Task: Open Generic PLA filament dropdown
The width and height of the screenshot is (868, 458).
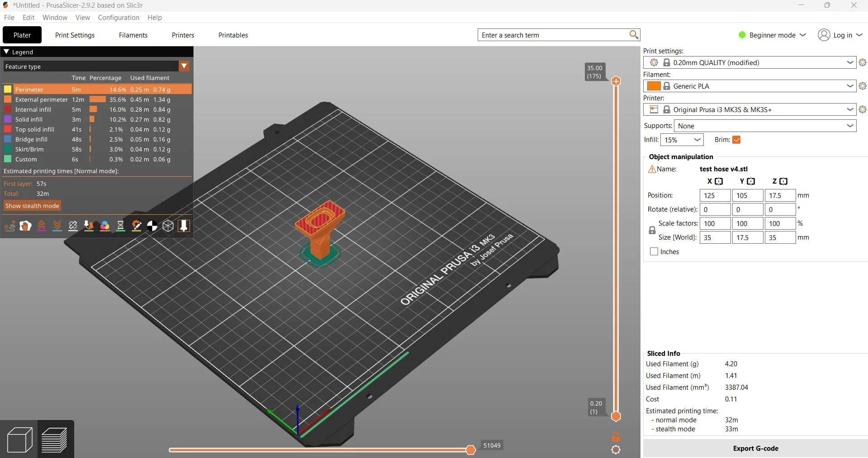Action: coord(749,86)
